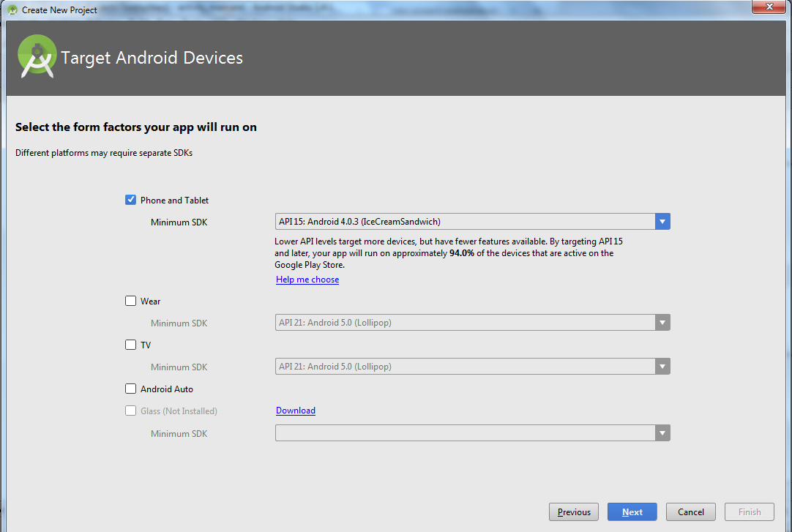Viewport: 792px width, 532px height.
Task: Click the Wear Minimum SDK dropdown arrow
Action: pos(662,323)
